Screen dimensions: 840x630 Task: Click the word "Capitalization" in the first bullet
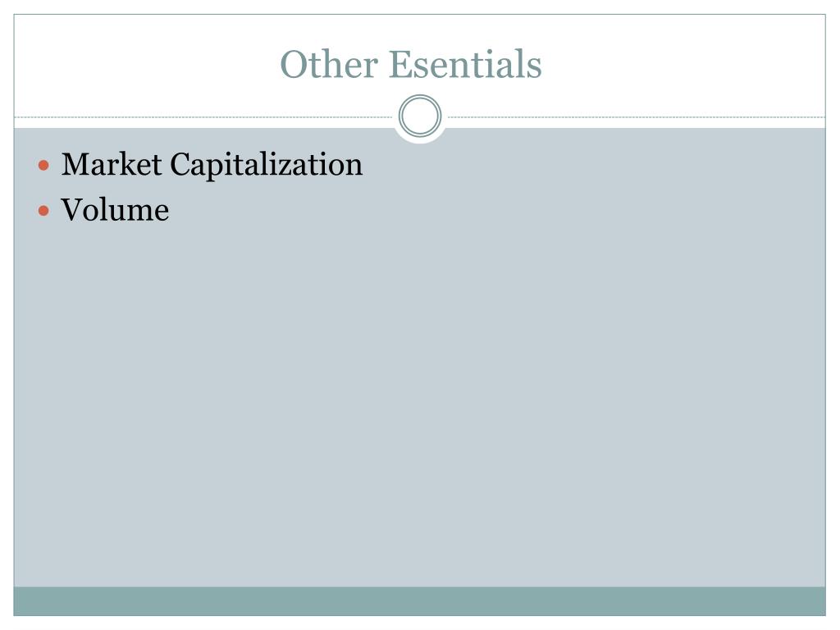(x=266, y=165)
